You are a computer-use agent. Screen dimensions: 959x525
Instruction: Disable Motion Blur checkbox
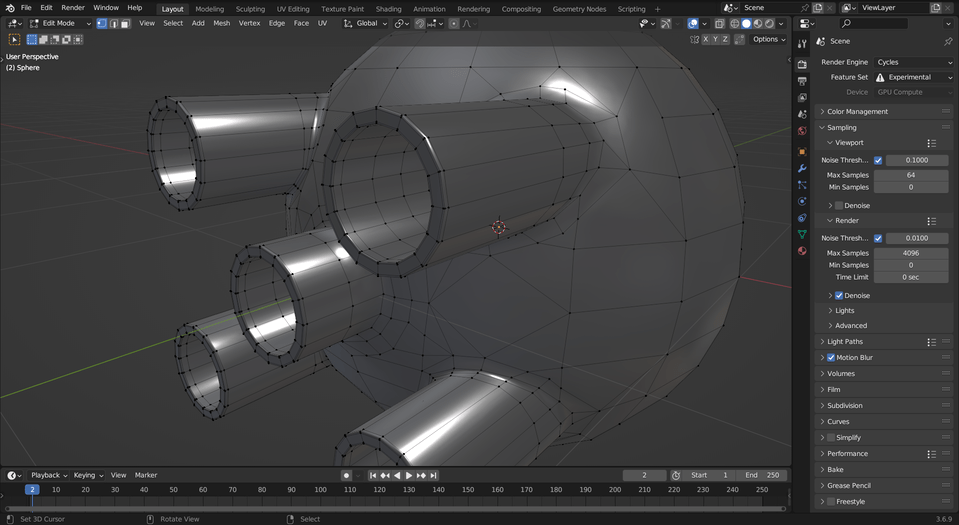831,357
